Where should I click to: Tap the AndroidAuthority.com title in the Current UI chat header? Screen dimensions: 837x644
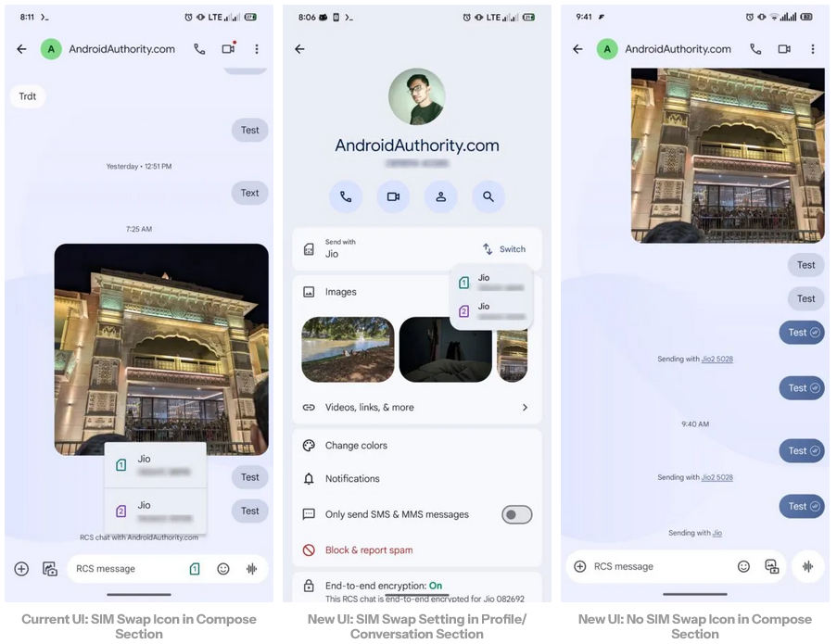tap(121, 49)
